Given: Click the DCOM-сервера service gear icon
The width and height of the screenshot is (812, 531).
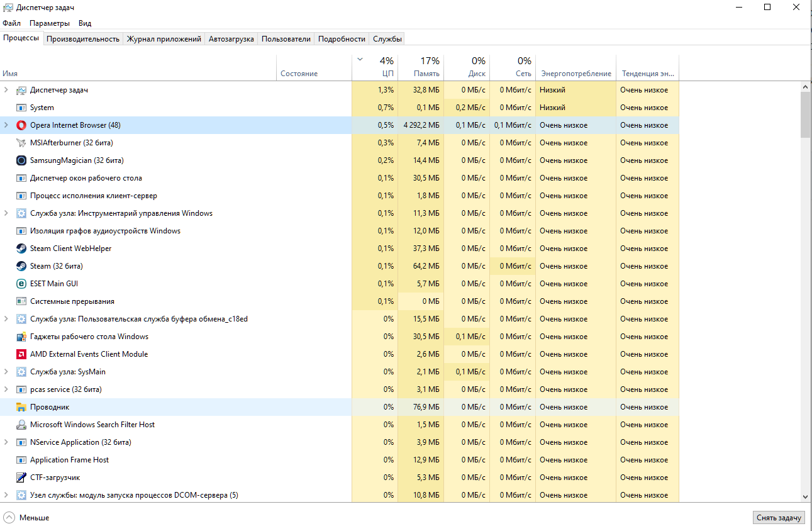Looking at the screenshot, I should pos(21,495).
